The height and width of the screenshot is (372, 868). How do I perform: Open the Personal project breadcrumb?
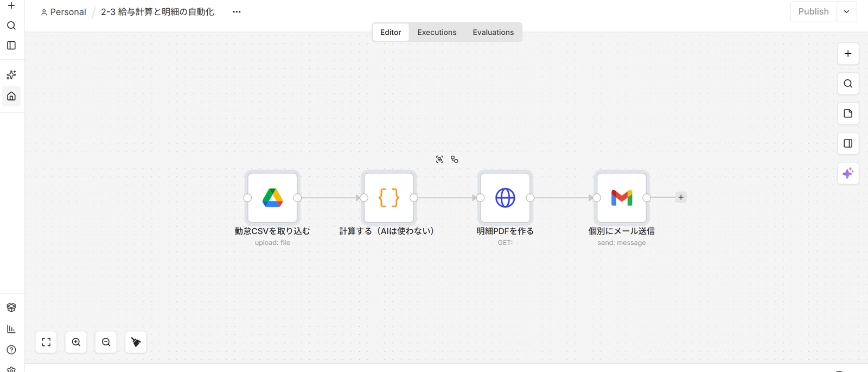click(63, 12)
